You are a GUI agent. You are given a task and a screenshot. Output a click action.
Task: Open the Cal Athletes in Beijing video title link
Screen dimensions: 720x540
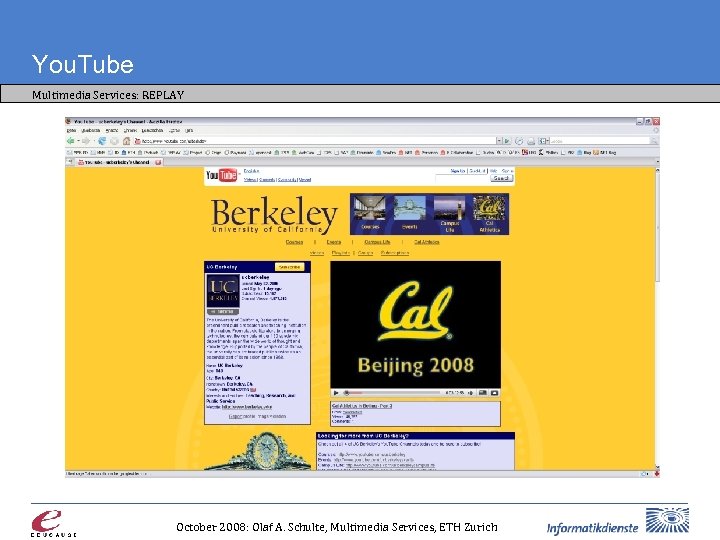pos(362,406)
